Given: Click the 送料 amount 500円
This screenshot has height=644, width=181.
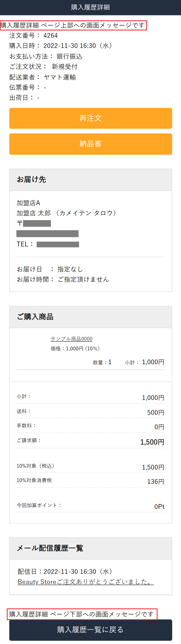Looking at the screenshot, I should [x=156, y=412].
